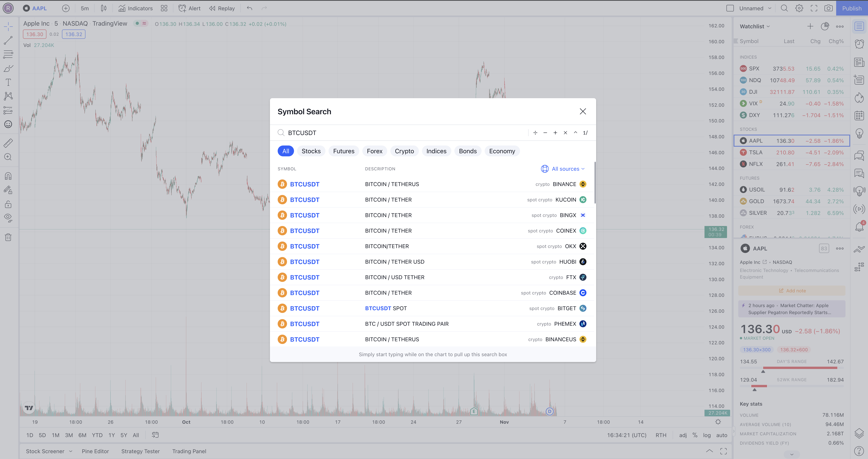Viewport: 868px width, 459px height.
Task: Select the brush drawing tool
Action: [x=8, y=68]
